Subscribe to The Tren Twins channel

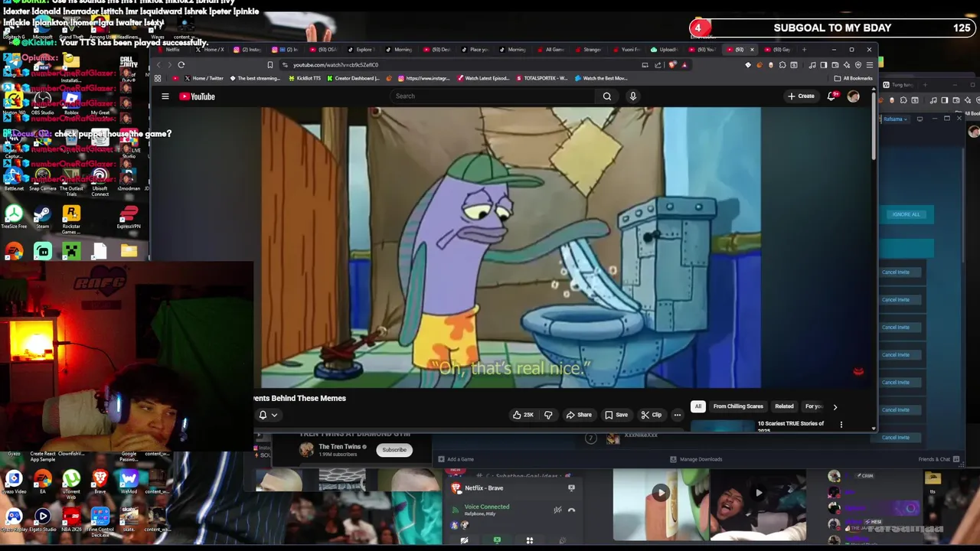coord(394,450)
